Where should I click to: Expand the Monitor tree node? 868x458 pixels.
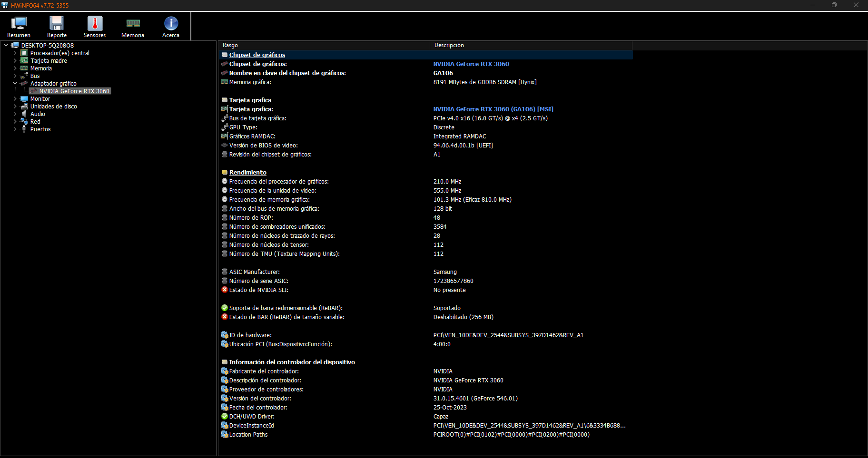15,99
